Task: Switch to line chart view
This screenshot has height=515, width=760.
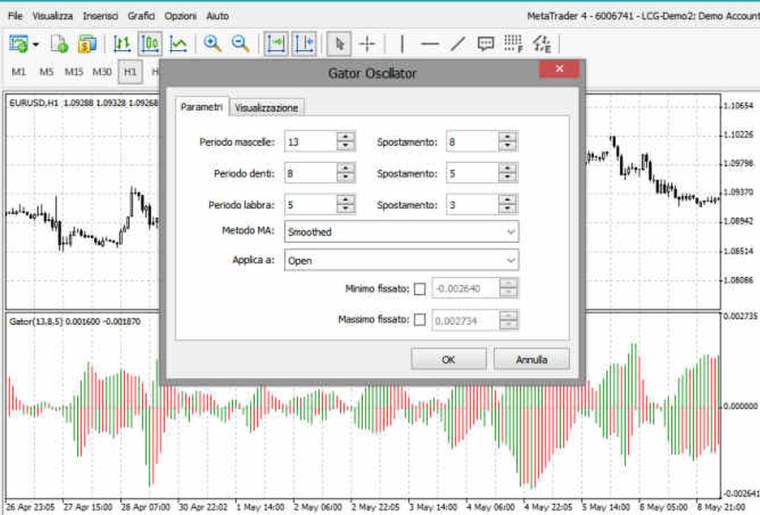Action: (x=178, y=43)
